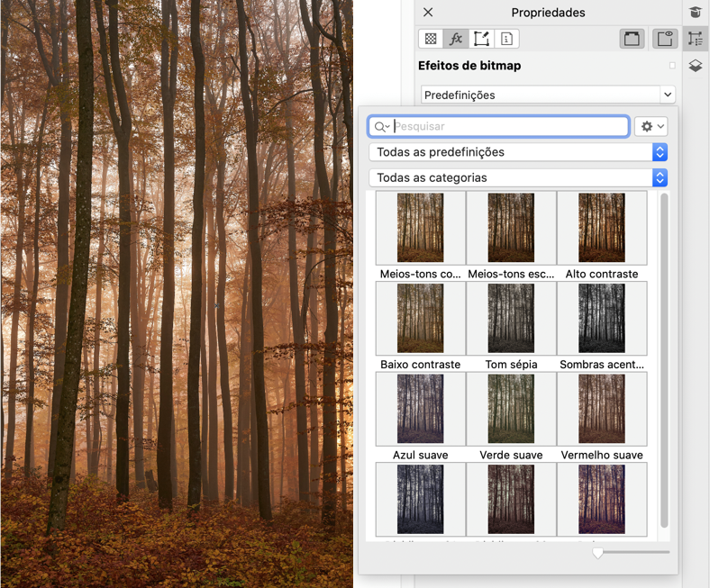The image size is (710, 588).
Task: Open the gear options menu
Action: 651,127
